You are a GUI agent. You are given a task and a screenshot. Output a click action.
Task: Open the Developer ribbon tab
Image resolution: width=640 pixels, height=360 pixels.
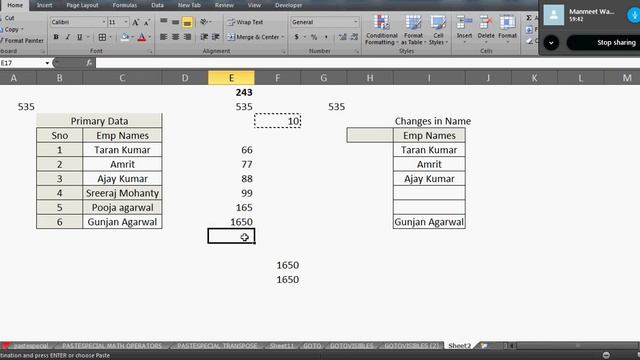288,5
